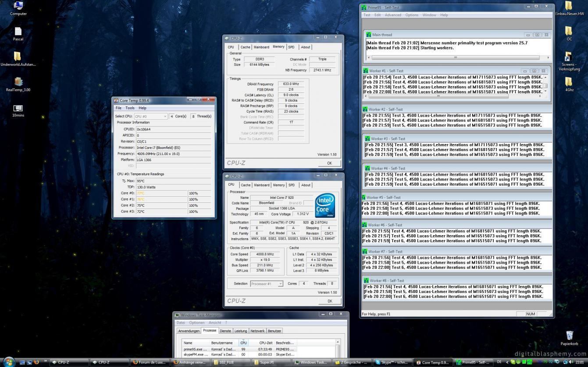Open Datei menu in Task-Manager

pyautogui.click(x=181, y=323)
